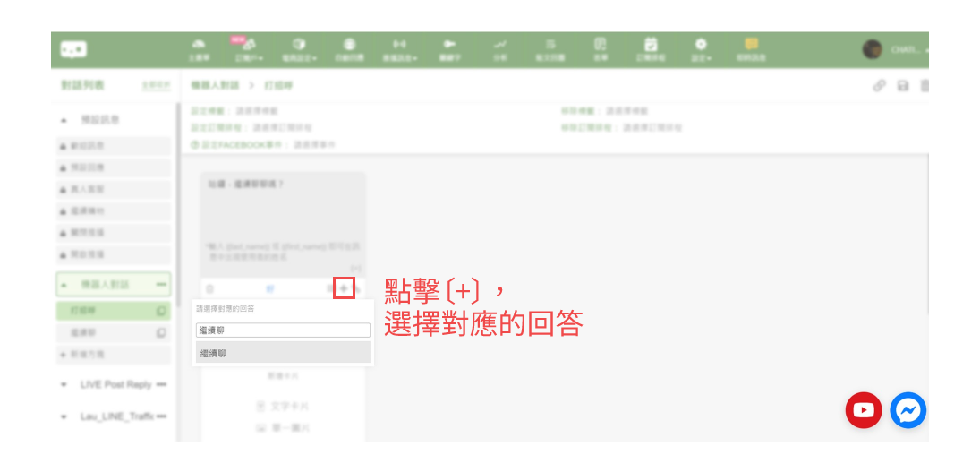Click the link icon in breadcrumb toolbar
Screen dimensions: 980x472
880,86
